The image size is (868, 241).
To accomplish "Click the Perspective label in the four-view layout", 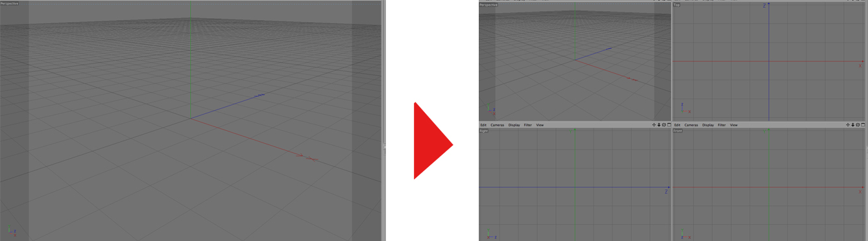I will [x=488, y=5].
